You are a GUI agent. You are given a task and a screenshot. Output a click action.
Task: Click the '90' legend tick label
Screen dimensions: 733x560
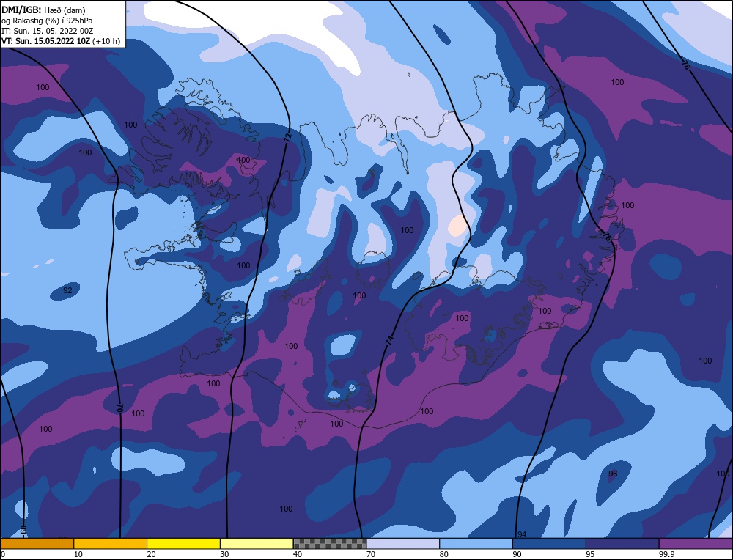[517, 554]
